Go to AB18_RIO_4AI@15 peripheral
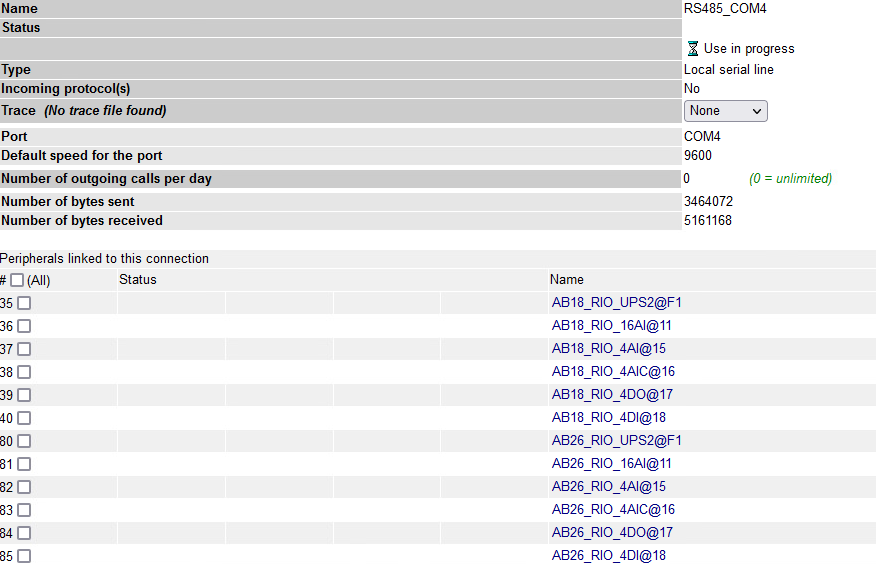 [x=608, y=348]
